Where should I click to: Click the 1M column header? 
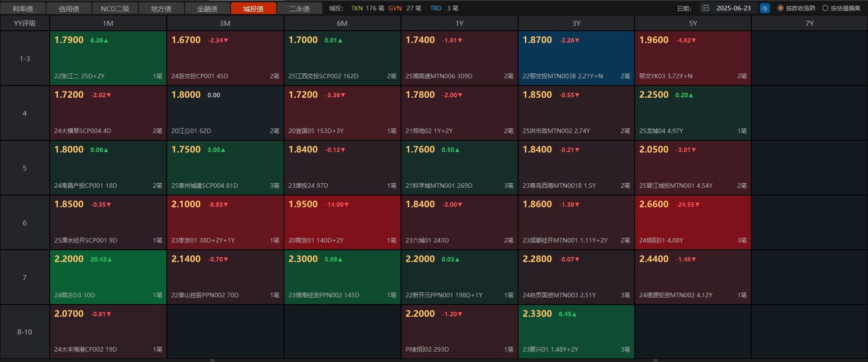(108, 23)
